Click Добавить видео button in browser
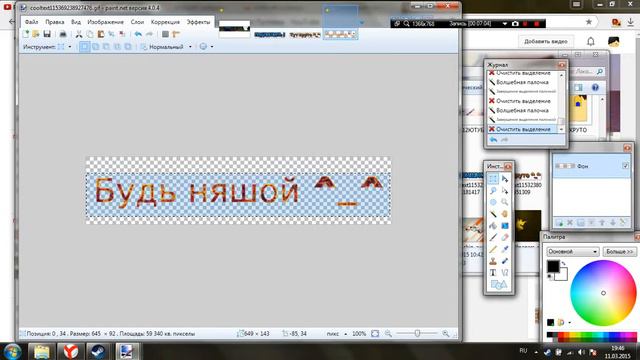 click(x=546, y=41)
